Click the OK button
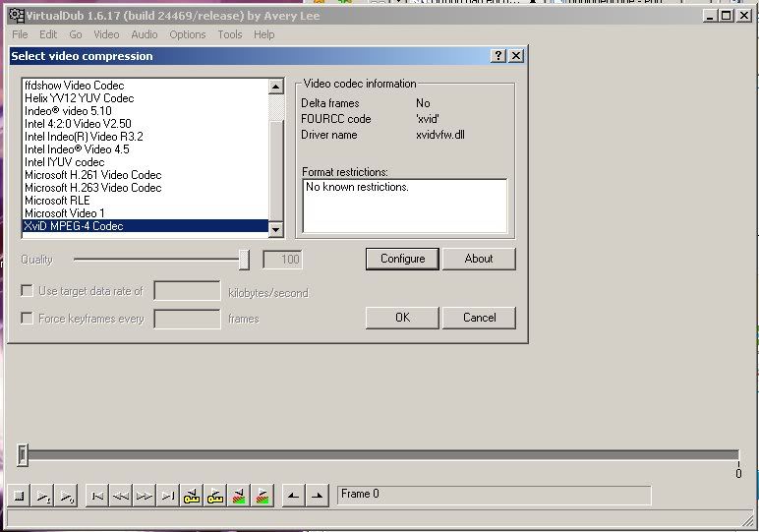This screenshot has width=759, height=532. [x=402, y=317]
